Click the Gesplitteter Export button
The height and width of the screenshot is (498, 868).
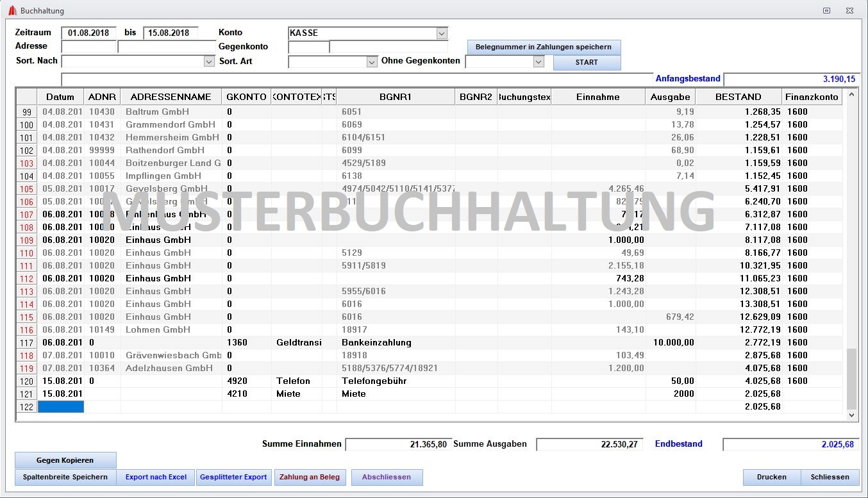233,477
